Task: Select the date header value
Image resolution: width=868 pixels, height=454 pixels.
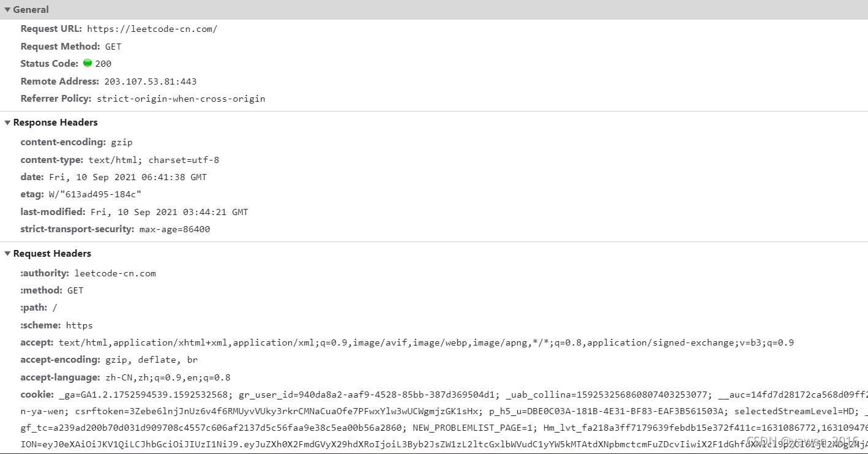Action: [x=128, y=177]
